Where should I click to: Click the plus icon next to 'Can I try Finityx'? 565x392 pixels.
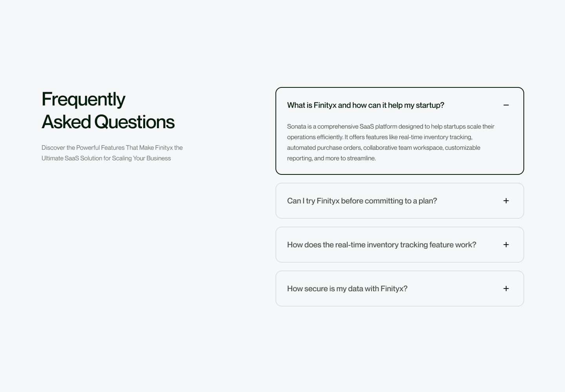[506, 200]
